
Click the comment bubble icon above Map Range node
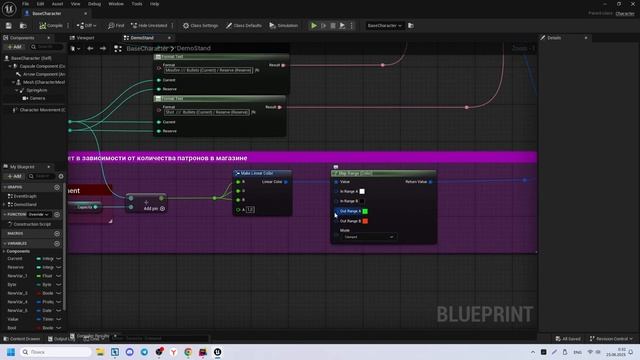tap(336, 167)
